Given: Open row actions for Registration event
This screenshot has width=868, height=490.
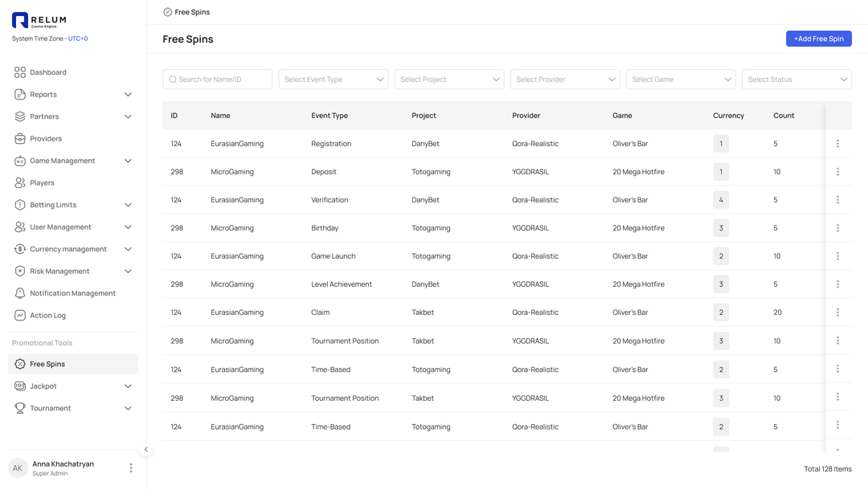Looking at the screenshot, I should [x=837, y=144].
